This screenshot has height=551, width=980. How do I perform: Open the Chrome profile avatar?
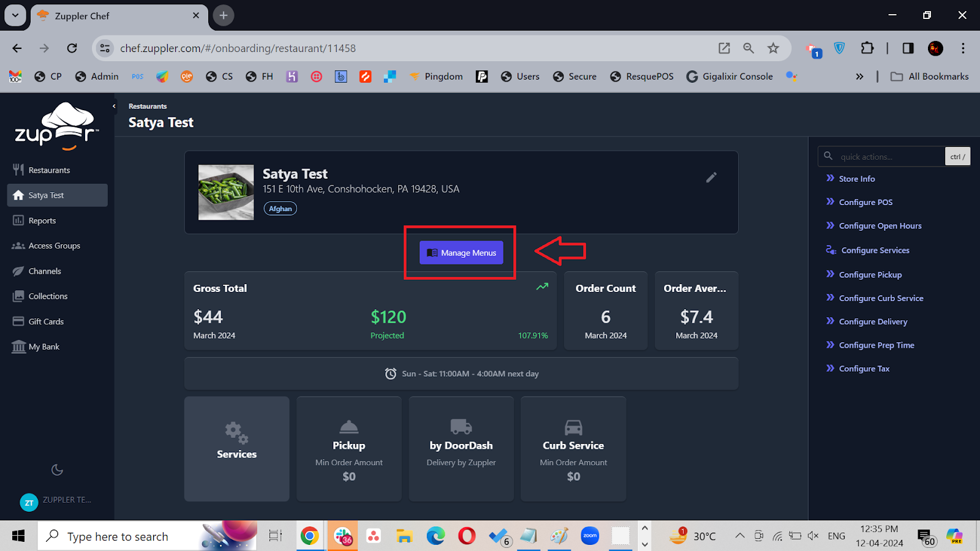click(935, 48)
